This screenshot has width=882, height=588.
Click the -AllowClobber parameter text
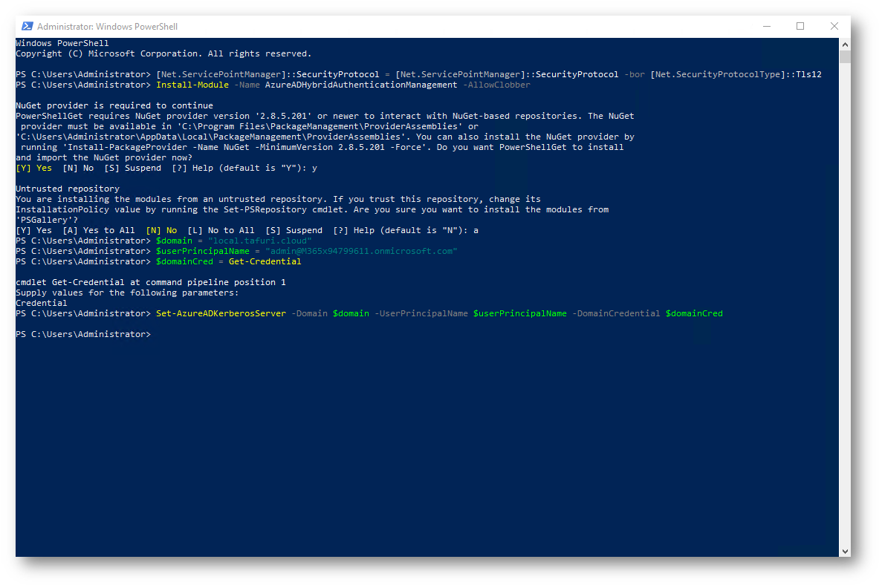[x=496, y=85]
